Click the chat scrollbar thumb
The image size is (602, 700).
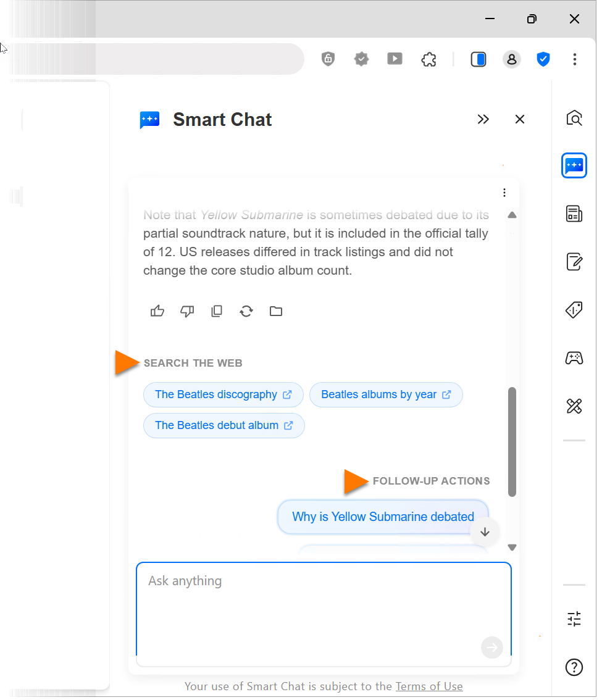[512, 442]
